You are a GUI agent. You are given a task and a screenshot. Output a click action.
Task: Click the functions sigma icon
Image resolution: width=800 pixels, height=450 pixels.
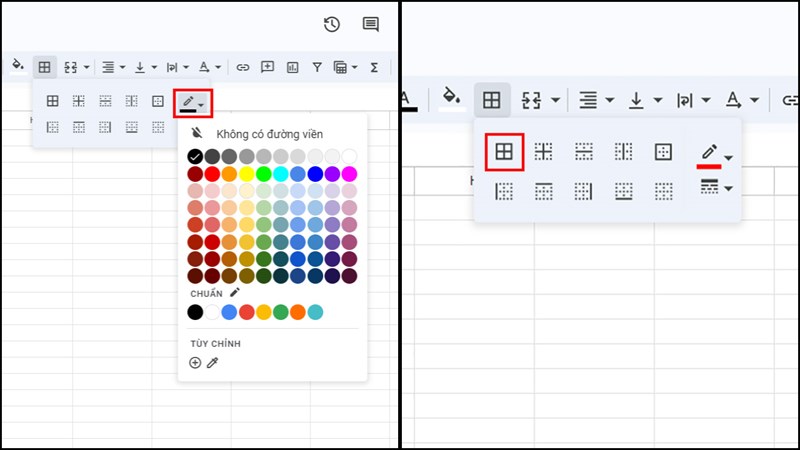point(374,67)
